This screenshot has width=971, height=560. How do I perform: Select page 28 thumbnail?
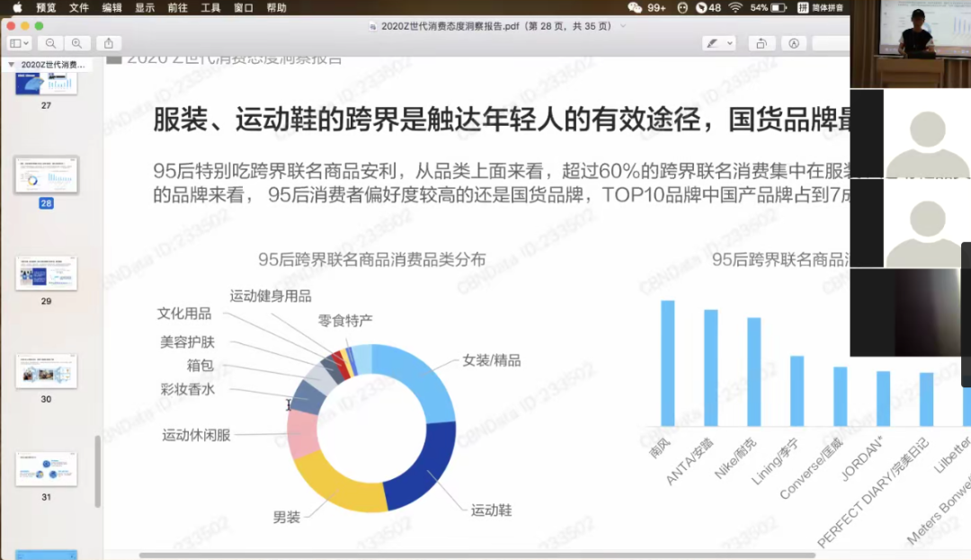click(47, 174)
